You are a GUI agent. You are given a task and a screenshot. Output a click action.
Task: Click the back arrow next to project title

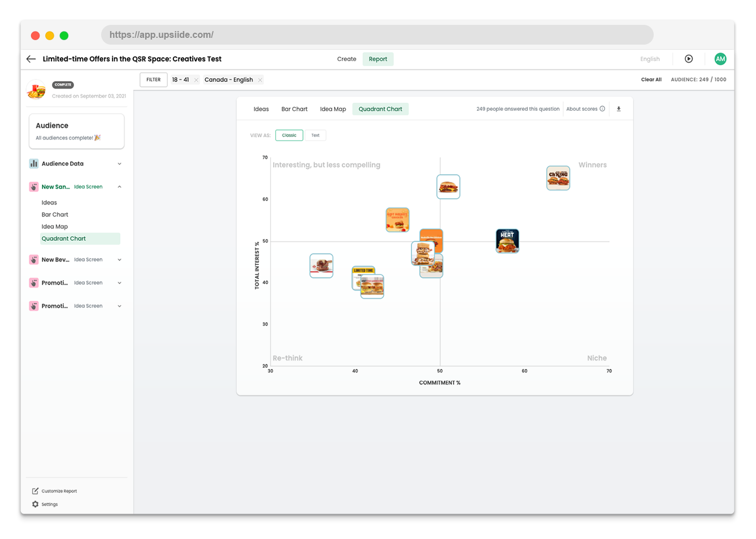31,59
